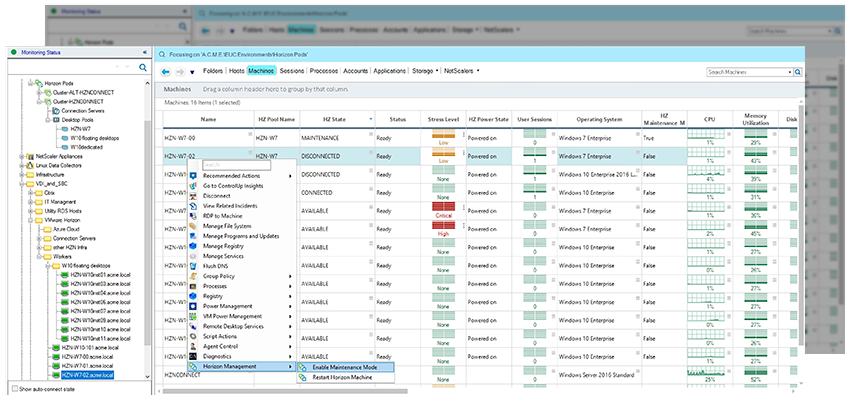Click the Restart Horizon Machine icon
The width and height of the screenshot is (850, 400).
(x=302, y=377)
